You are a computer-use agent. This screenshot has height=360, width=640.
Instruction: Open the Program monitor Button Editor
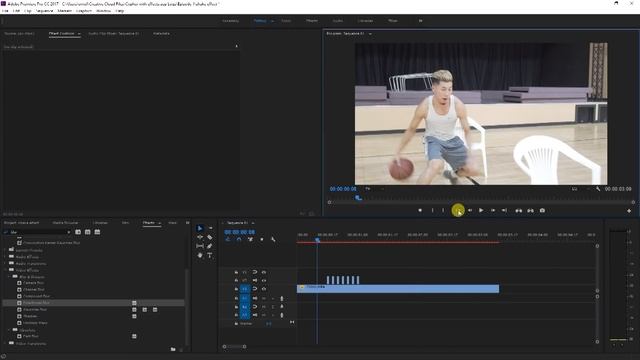629,211
